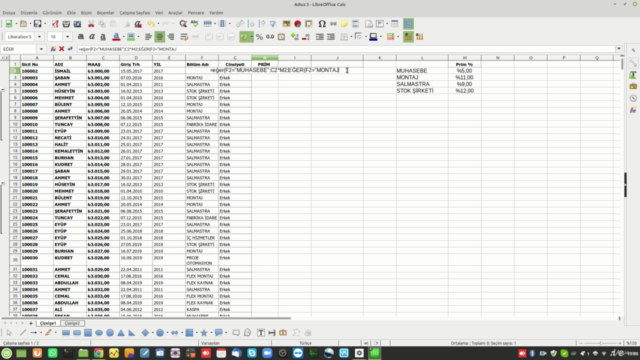Export directly as PDF icon
640x360 pixels.
(55, 24)
